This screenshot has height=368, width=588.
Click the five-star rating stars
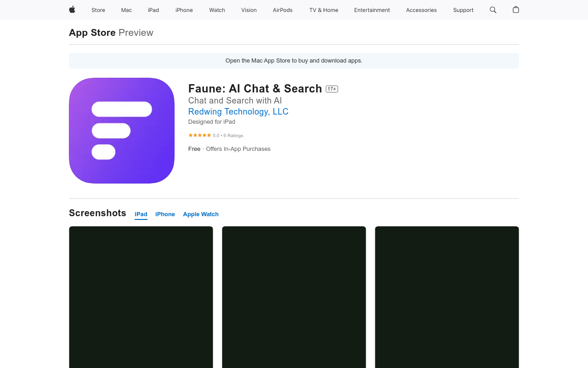pyautogui.click(x=200, y=135)
